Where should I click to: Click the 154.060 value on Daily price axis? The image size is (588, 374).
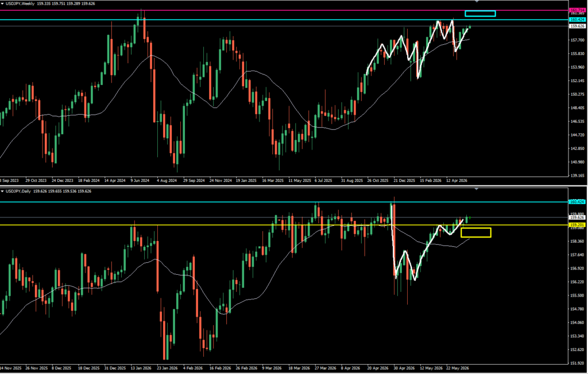[578, 322]
